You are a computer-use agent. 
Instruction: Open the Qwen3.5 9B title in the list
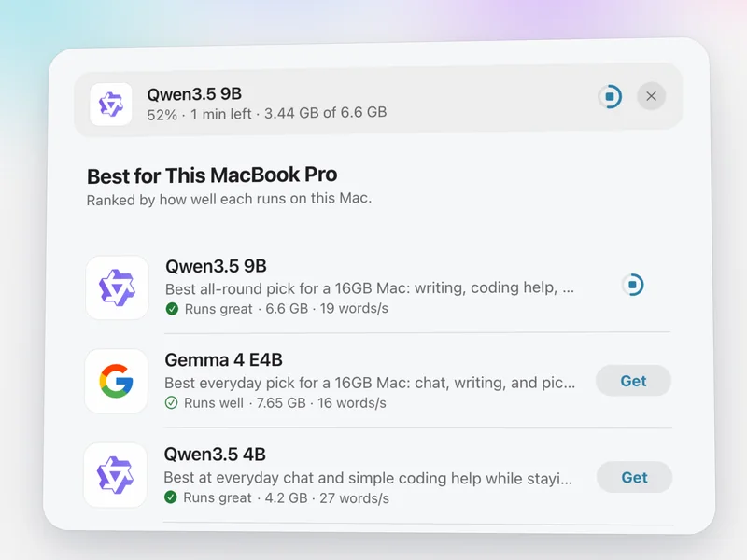(216, 266)
